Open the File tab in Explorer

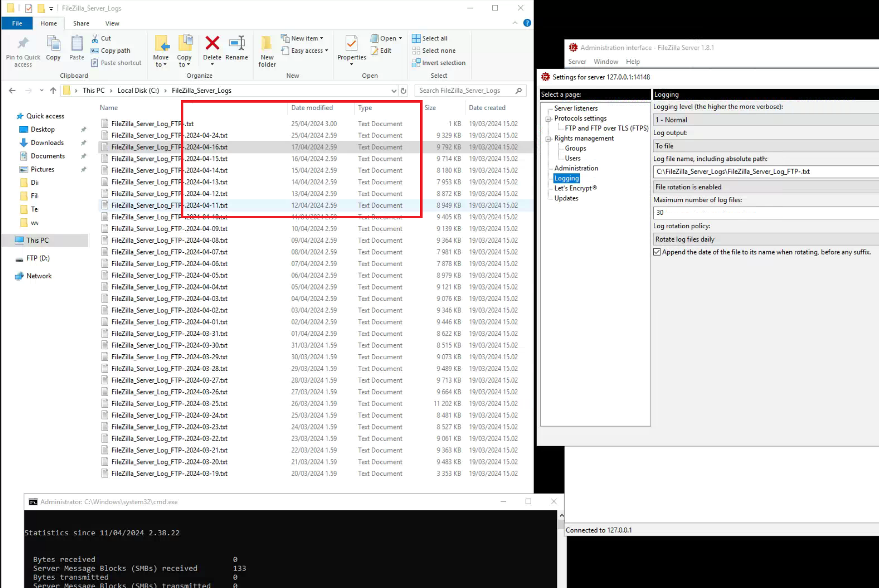(x=17, y=23)
